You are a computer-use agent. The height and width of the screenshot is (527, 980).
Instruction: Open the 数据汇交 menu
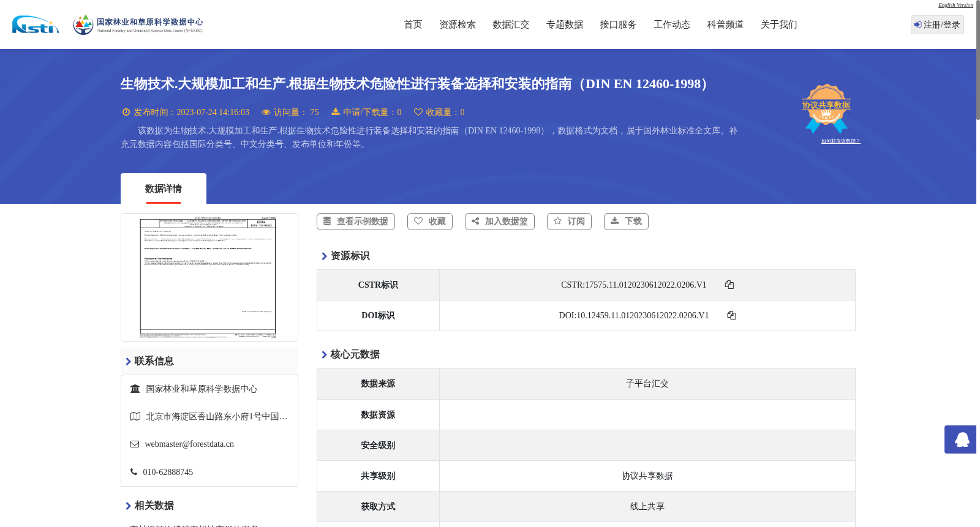[x=511, y=24]
